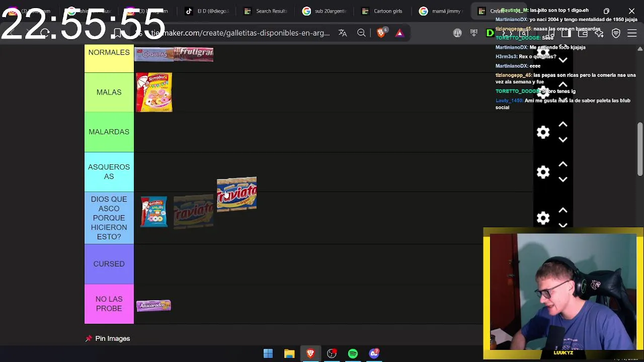Click the Pin Images link

108,338
